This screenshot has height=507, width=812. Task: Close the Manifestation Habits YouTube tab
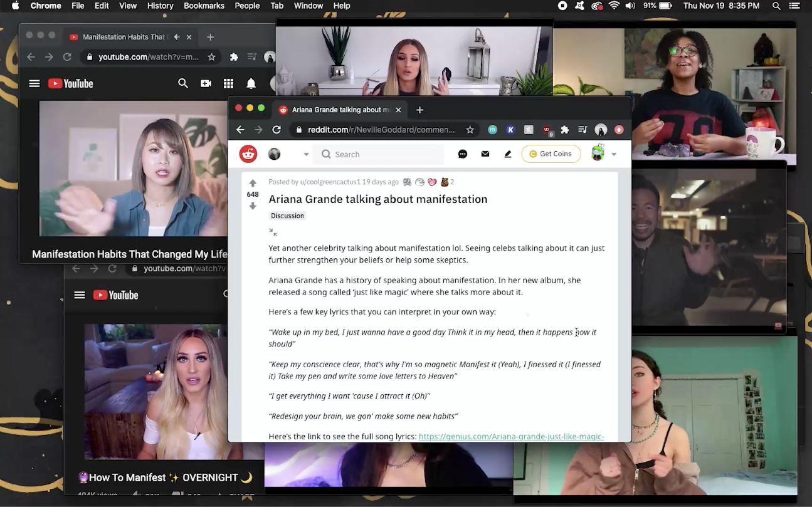point(189,37)
